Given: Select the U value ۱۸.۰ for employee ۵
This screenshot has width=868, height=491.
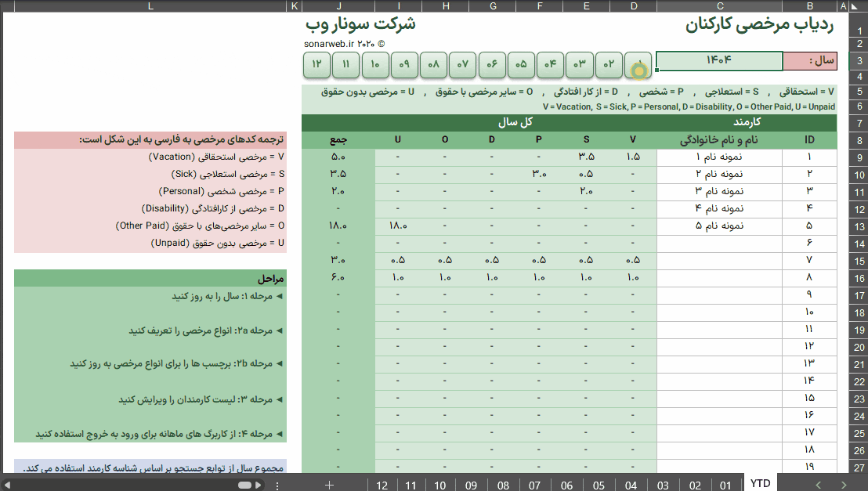Looking at the screenshot, I should [x=398, y=226].
